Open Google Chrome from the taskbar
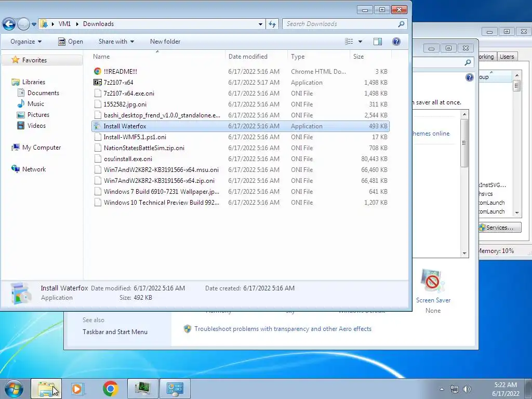Image resolution: width=532 pixels, height=399 pixels. (110, 389)
